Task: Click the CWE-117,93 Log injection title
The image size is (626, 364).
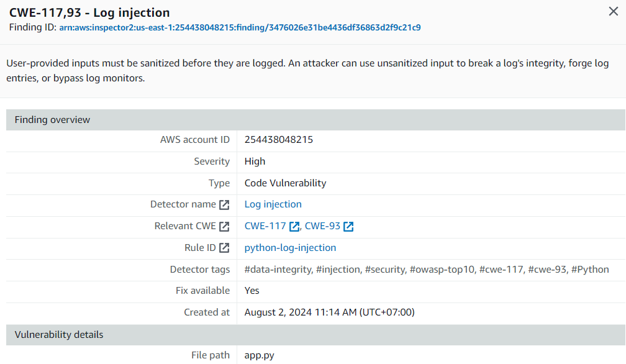Action: [x=89, y=13]
